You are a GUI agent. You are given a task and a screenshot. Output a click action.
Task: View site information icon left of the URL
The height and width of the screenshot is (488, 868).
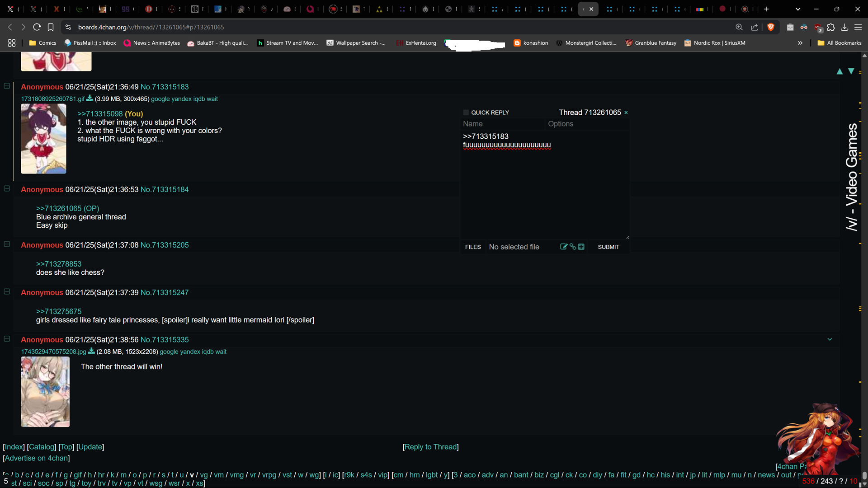pyautogui.click(x=68, y=27)
